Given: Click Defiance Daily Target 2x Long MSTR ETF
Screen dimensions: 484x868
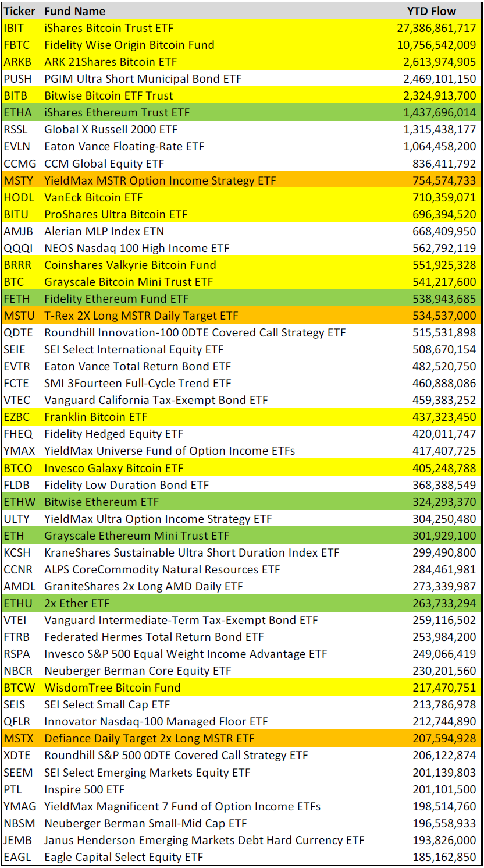Looking at the screenshot, I should (150, 738).
